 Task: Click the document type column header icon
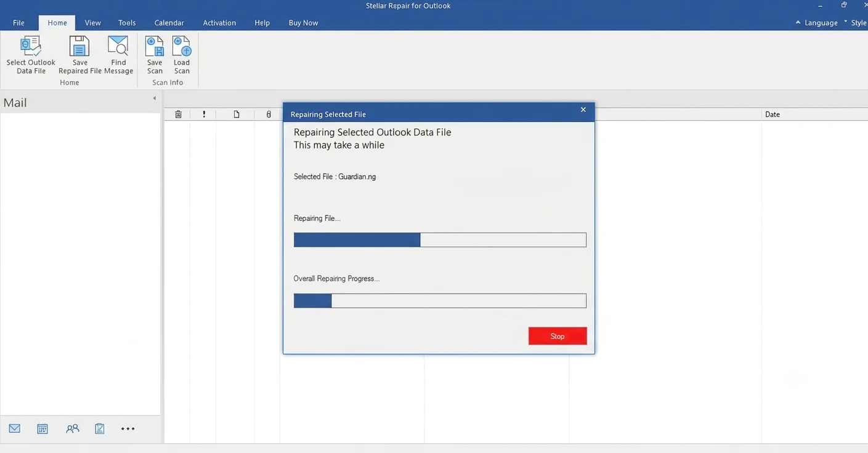237,114
